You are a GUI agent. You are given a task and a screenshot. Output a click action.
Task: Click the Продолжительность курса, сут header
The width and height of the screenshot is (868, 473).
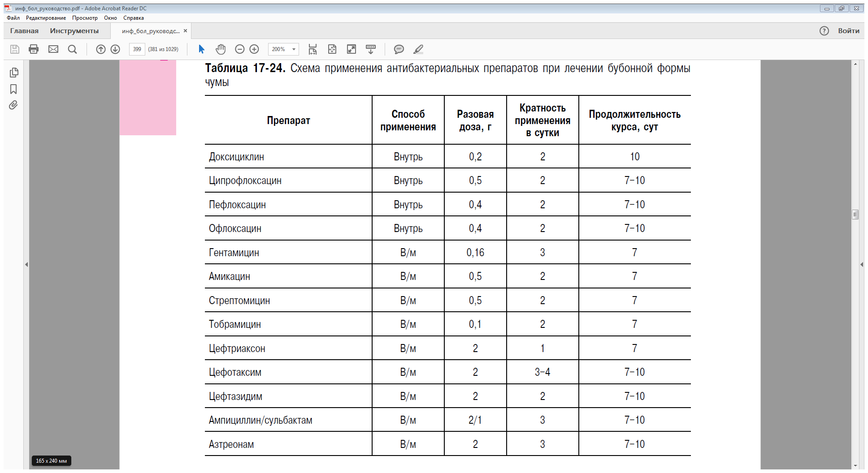(634, 120)
